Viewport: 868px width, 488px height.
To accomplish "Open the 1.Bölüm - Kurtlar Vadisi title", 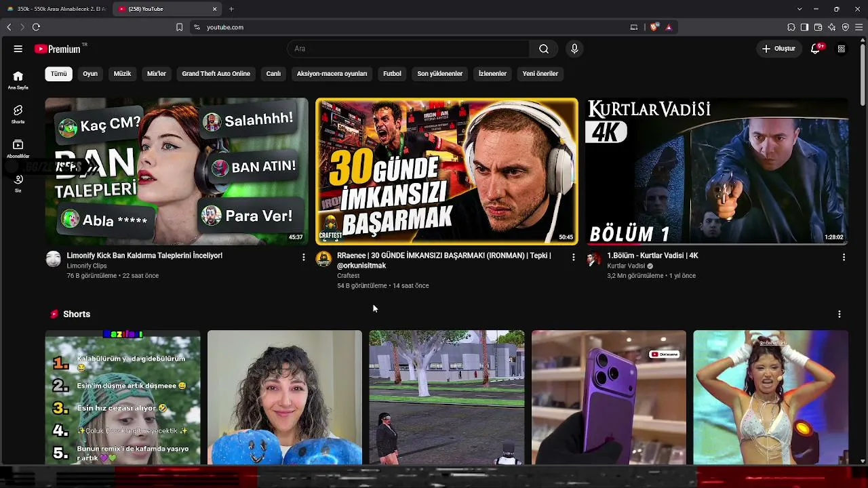I will 652,256.
